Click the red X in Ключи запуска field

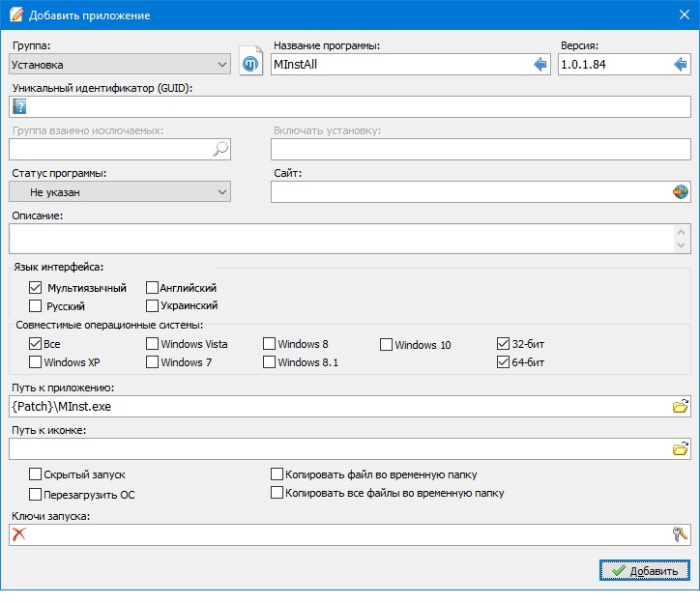tap(19, 534)
